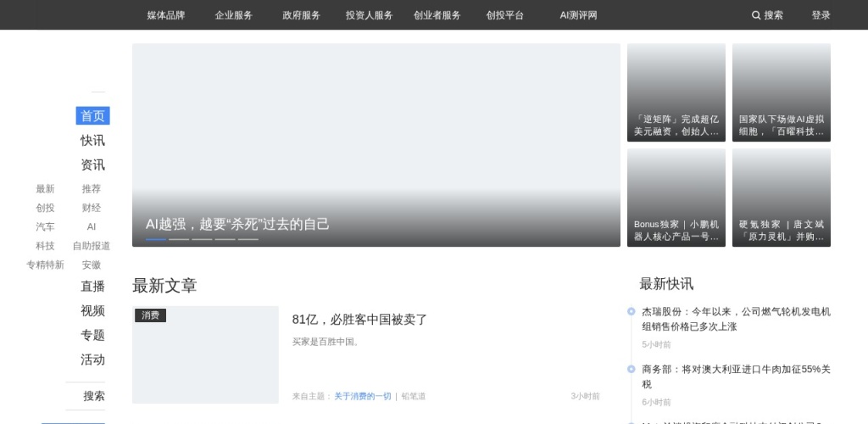Click the 买家是百胜中国 article summary

(325, 342)
